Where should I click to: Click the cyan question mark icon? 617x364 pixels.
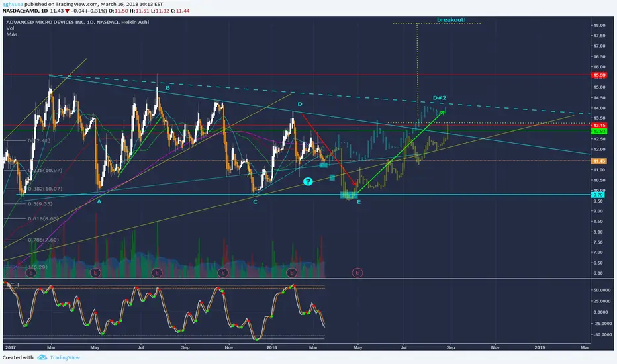click(308, 181)
